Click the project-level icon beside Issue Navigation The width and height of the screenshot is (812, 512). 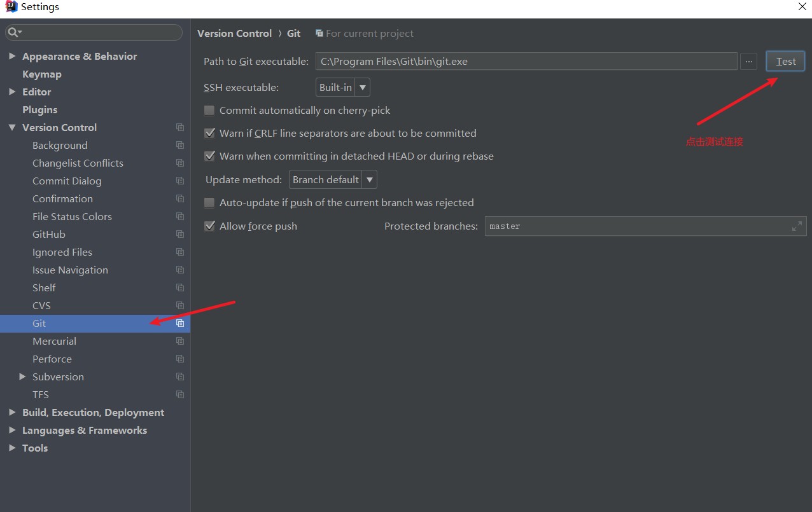pyautogui.click(x=180, y=270)
